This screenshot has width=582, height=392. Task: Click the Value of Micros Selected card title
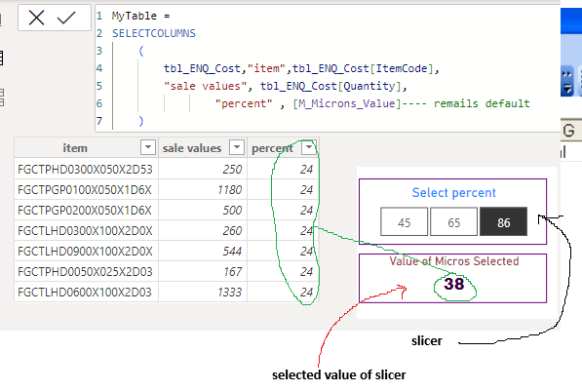pyautogui.click(x=453, y=261)
